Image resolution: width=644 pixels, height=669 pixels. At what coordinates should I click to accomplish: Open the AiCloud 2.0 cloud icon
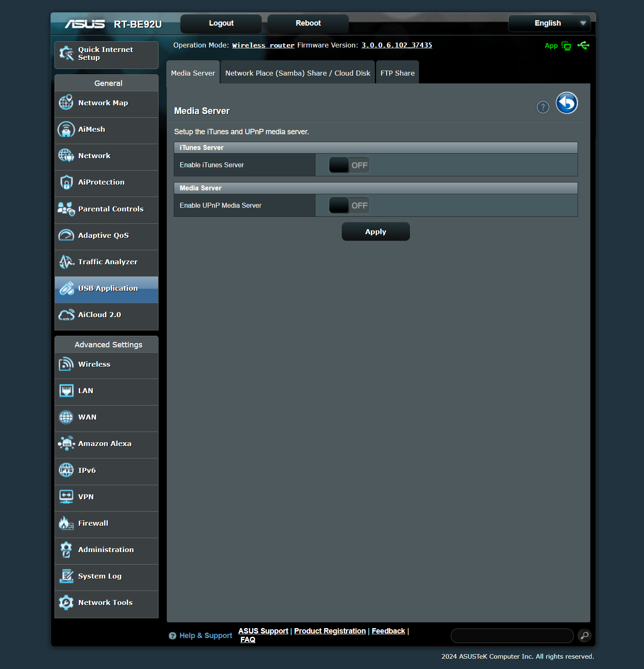pyautogui.click(x=66, y=315)
